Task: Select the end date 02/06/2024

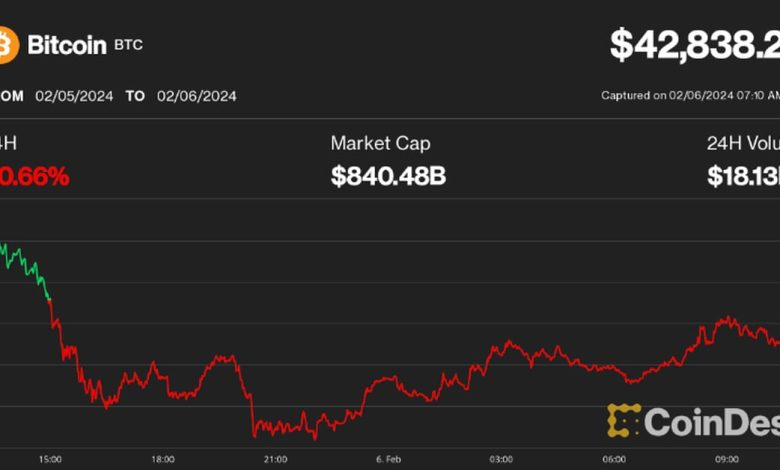Action: pos(196,96)
